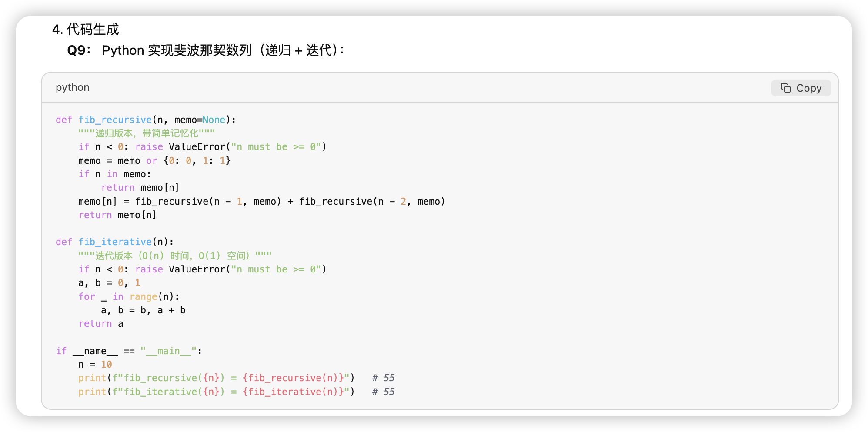The image size is (868, 432).
Task: Click the '__main__' string literal
Action: coord(169,351)
